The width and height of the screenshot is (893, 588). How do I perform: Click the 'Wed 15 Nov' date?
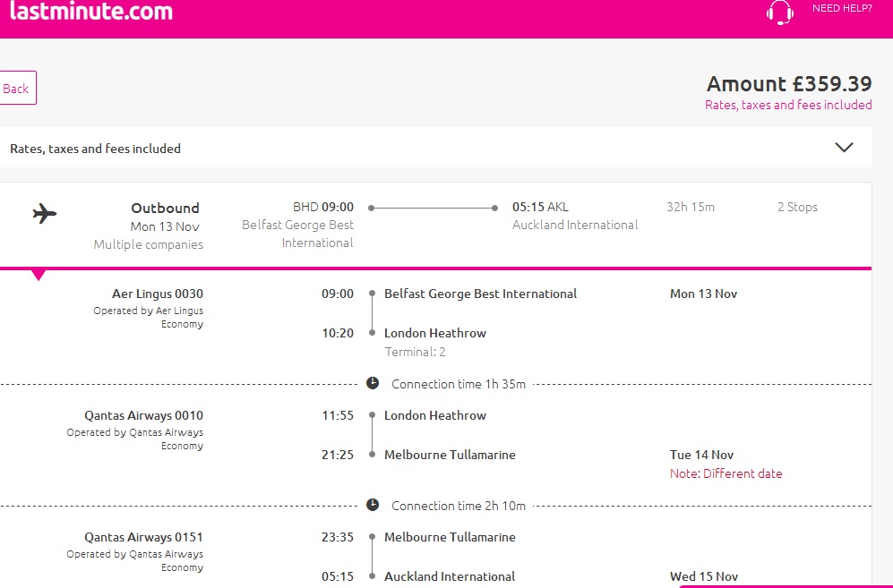(704, 576)
